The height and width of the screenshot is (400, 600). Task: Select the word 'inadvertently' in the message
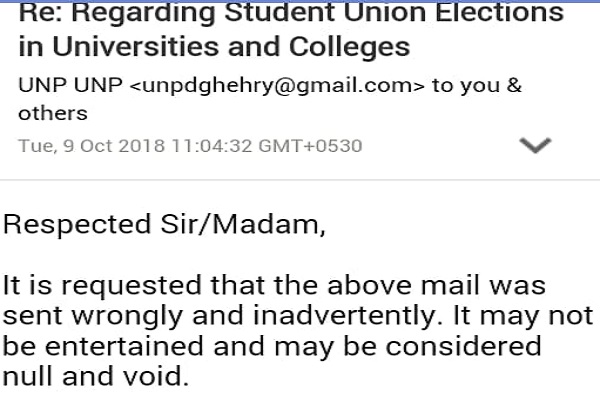(x=344, y=316)
